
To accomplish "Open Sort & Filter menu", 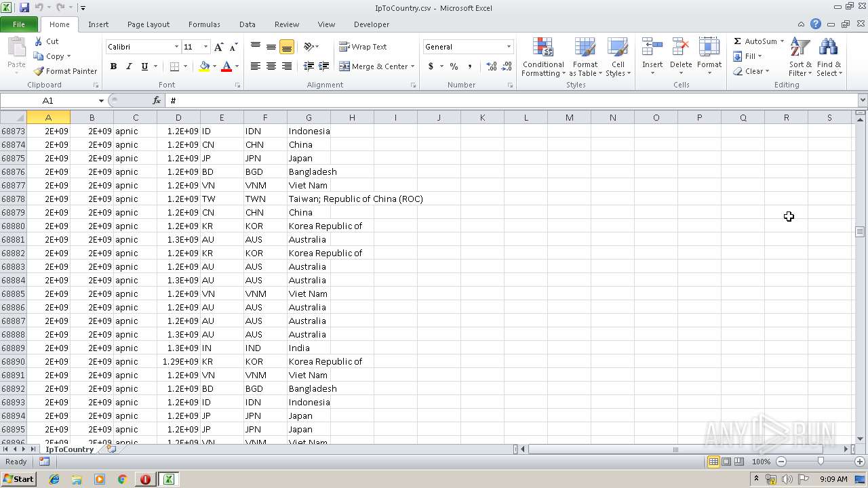I will pos(800,58).
